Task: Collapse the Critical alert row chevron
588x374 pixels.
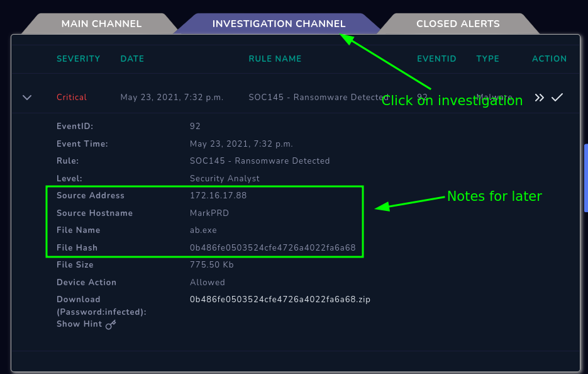Action: [27, 98]
